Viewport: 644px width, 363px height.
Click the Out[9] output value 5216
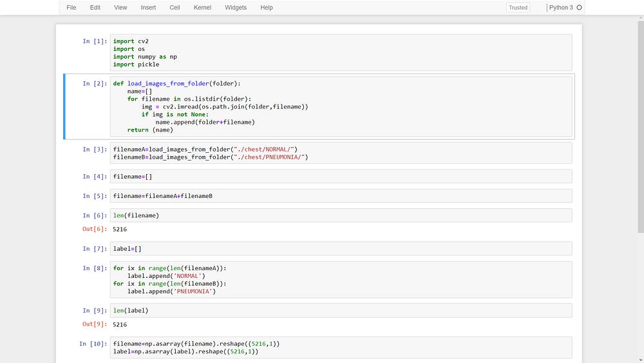tap(120, 325)
